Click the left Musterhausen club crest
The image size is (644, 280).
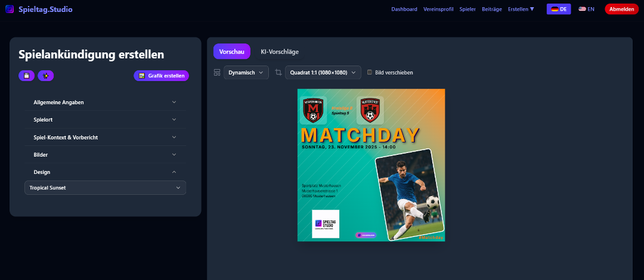click(314, 110)
